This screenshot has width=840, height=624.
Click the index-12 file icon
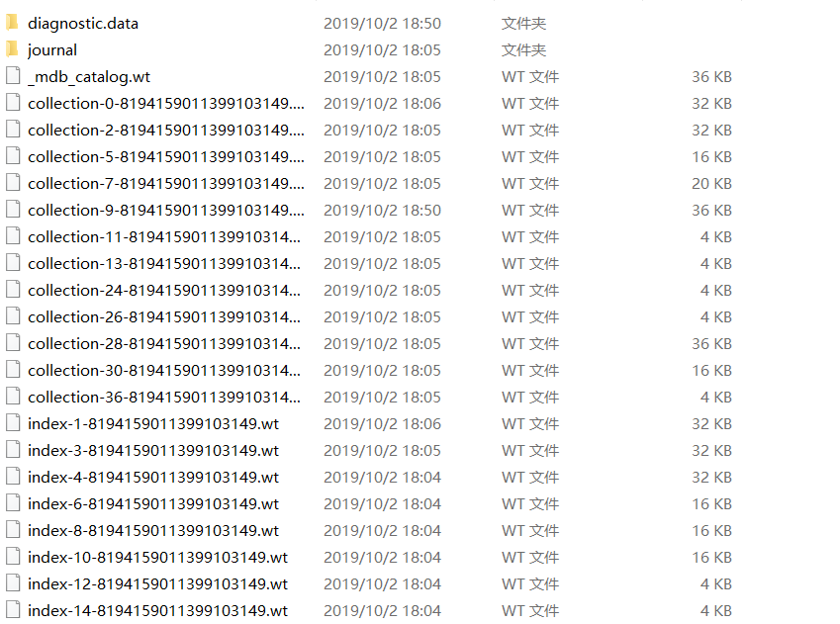click(13, 583)
